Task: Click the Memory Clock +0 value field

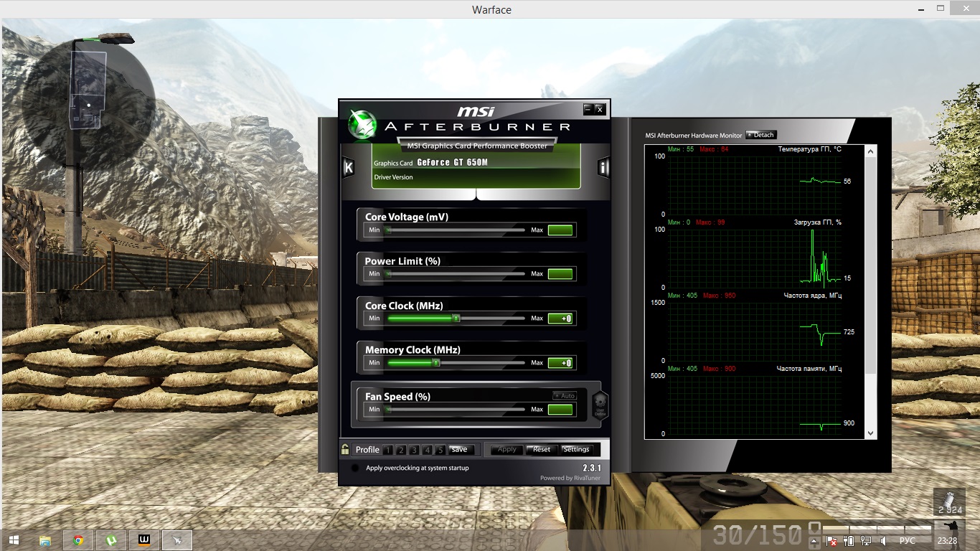Action: 560,363
